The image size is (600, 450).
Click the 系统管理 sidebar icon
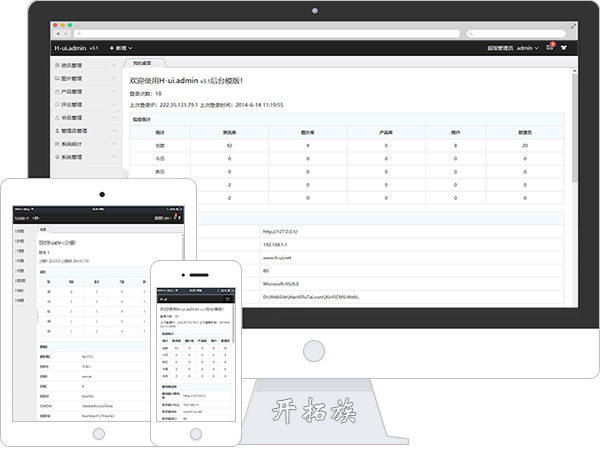coord(57,157)
